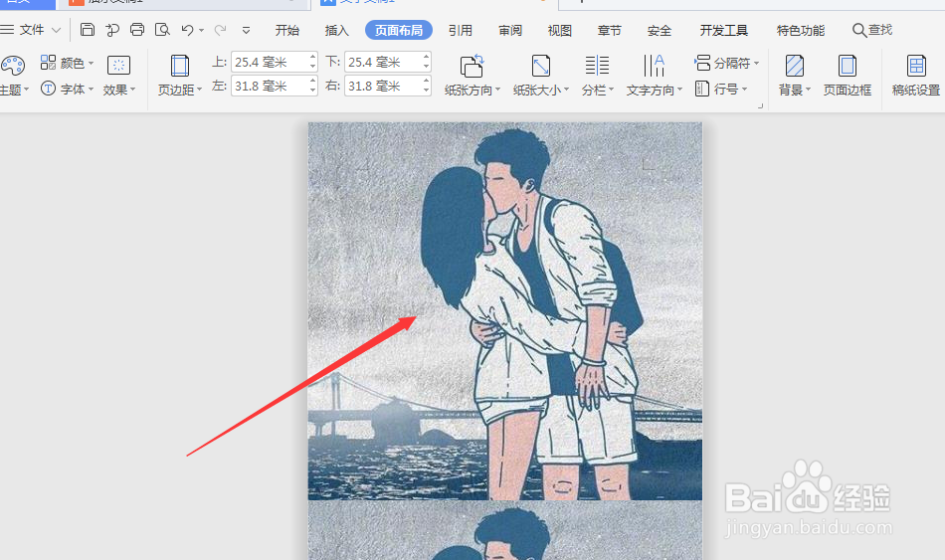Open the 引用 tab

pyautogui.click(x=461, y=30)
